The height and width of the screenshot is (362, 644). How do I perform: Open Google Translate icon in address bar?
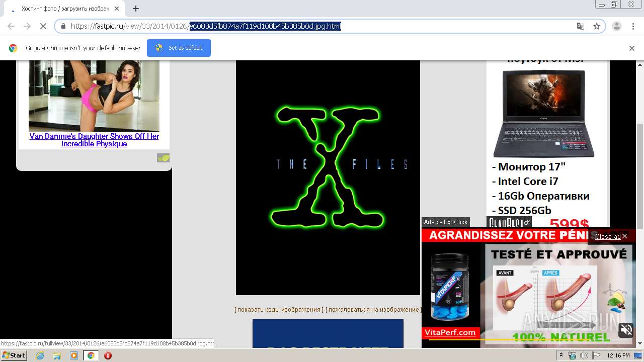tap(581, 26)
